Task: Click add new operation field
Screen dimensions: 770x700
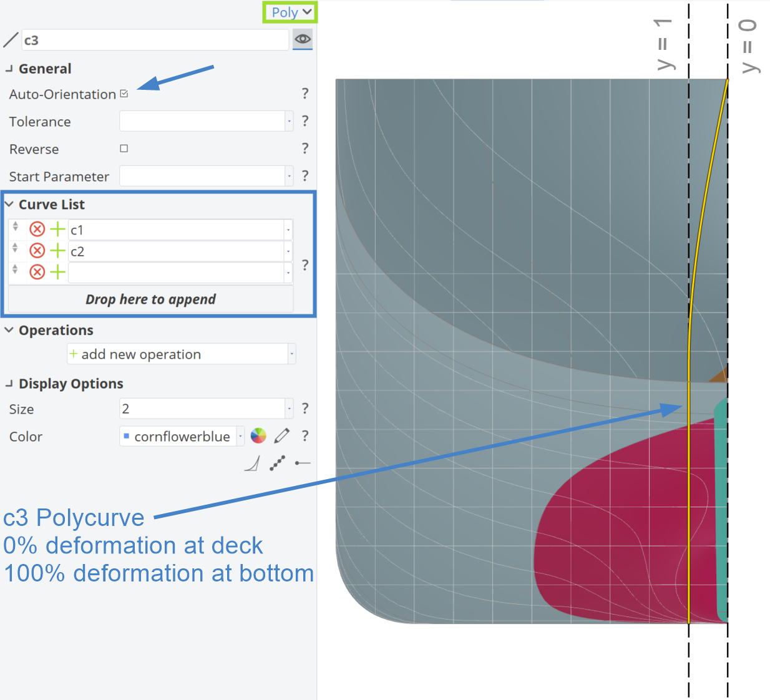Action: [178, 354]
